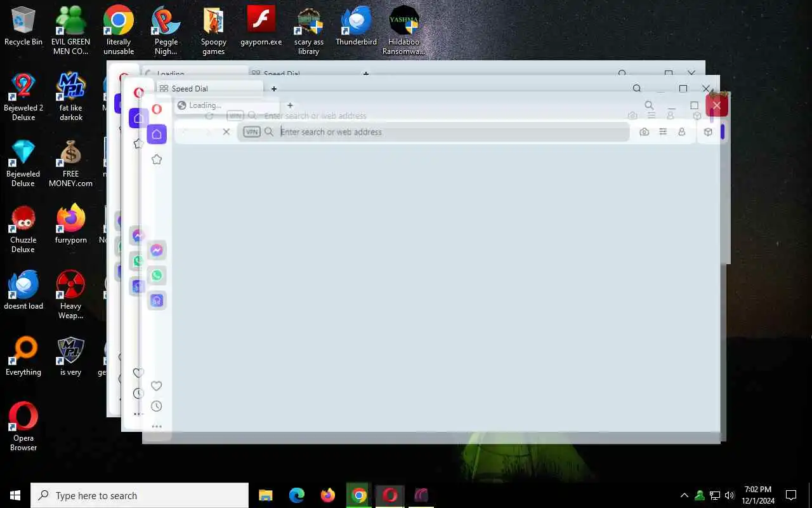Click the Type here to search box
The height and width of the screenshot is (508, 812).
pyautogui.click(x=140, y=495)
